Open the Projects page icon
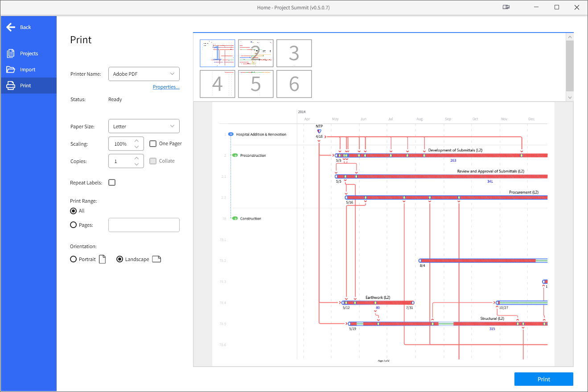The width and height of the screenshot is (588, 392). (11, 53)
